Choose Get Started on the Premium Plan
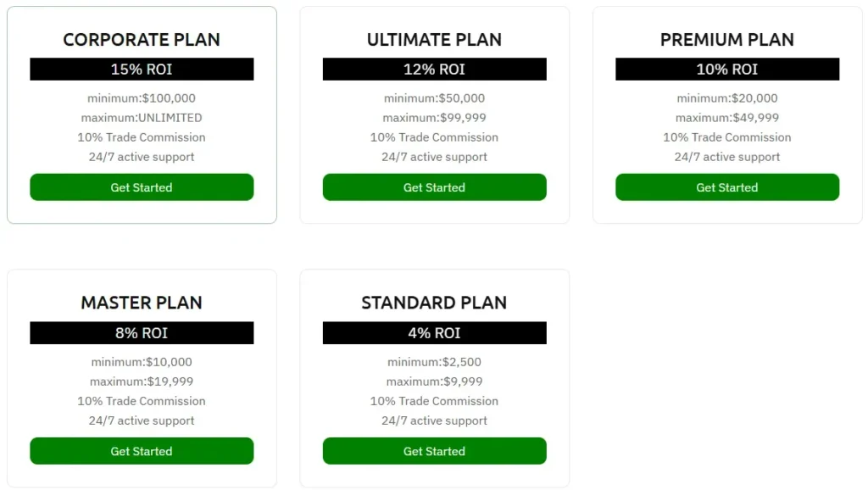 coord(727,187)
